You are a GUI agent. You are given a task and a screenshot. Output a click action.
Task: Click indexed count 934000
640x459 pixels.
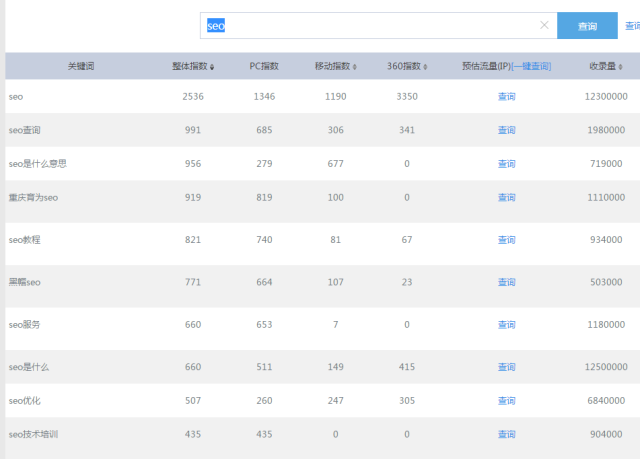(606, 240)
